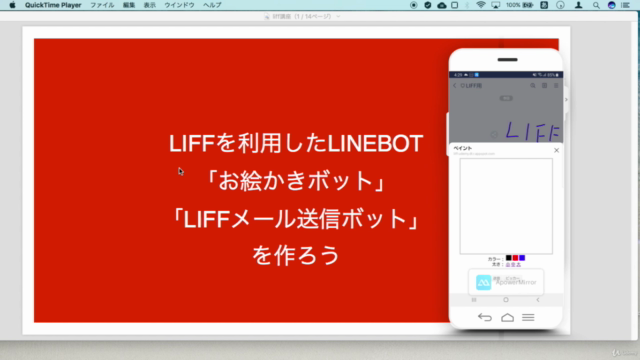Click the ペイント panel title
This screenshot has height=360, width=640.
point(462,148)
